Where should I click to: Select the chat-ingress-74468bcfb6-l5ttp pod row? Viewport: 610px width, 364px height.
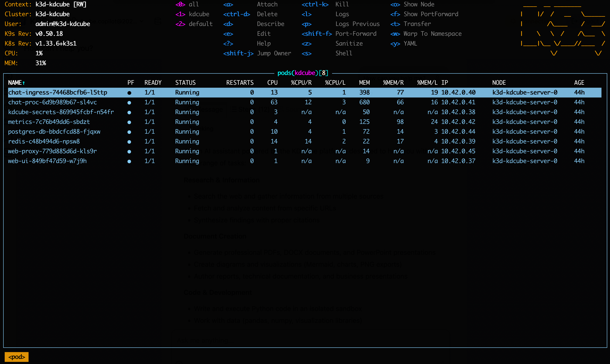(x=305, y=92)
